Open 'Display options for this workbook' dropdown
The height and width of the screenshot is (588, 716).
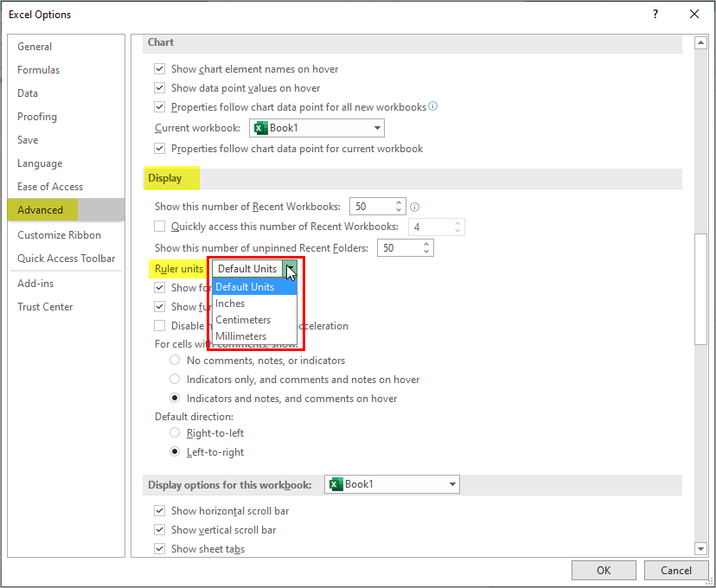coord(392,484)
